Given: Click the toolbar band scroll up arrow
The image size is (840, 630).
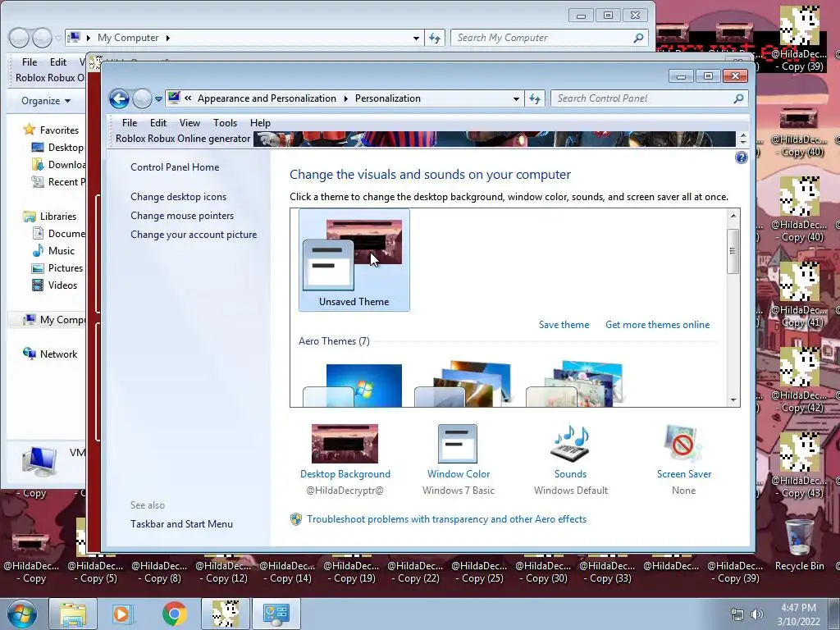Looking at the screenshot, I should (x=743, y=135).
